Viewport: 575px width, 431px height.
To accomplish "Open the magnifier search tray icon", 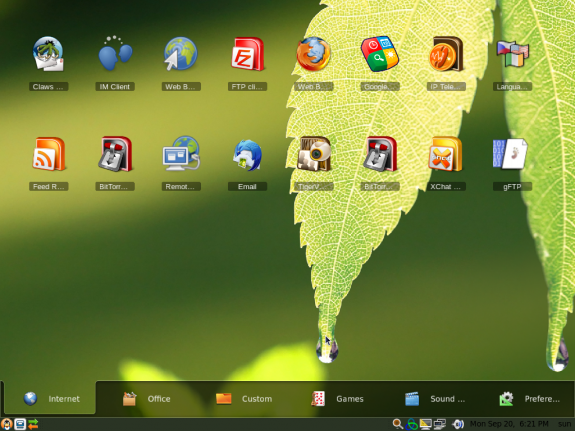I will [x=398, y=424].
